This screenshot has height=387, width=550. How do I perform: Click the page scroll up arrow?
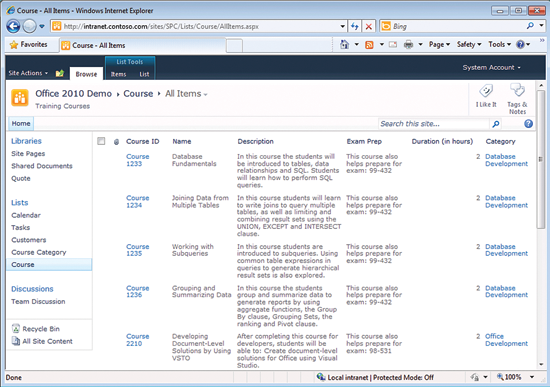pyautogui.click(x=541, y=85)
